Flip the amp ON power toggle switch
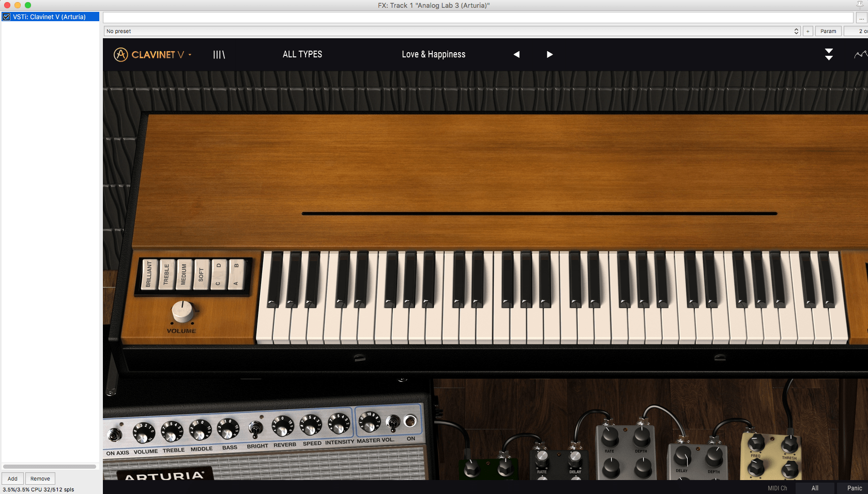This screenshot has height=494, width=868. (x=393, y=424)
